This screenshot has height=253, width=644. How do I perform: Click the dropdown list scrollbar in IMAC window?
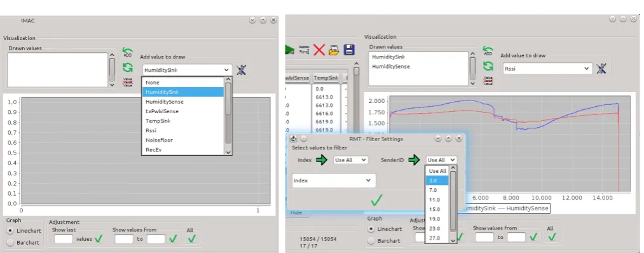(228, 116)
